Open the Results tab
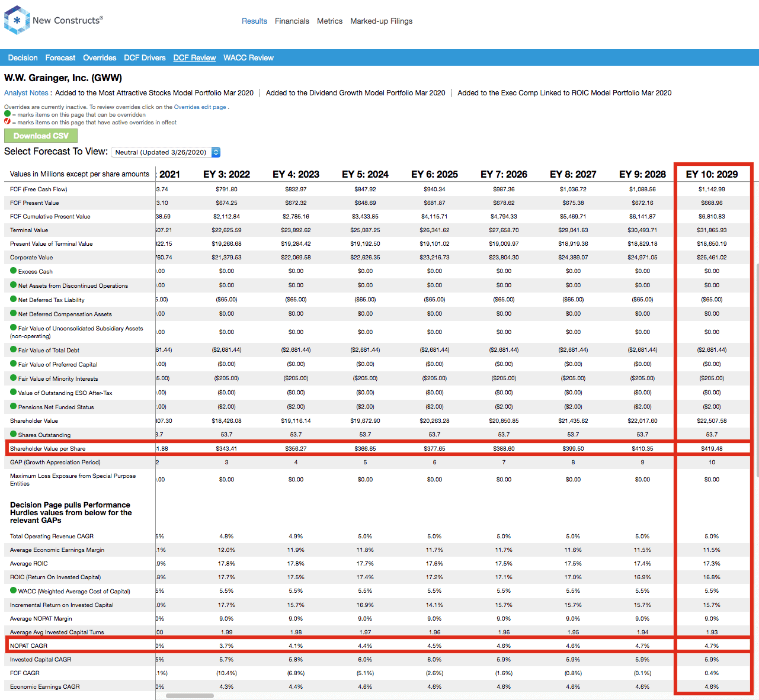759x700 pixels. (254, 21)
